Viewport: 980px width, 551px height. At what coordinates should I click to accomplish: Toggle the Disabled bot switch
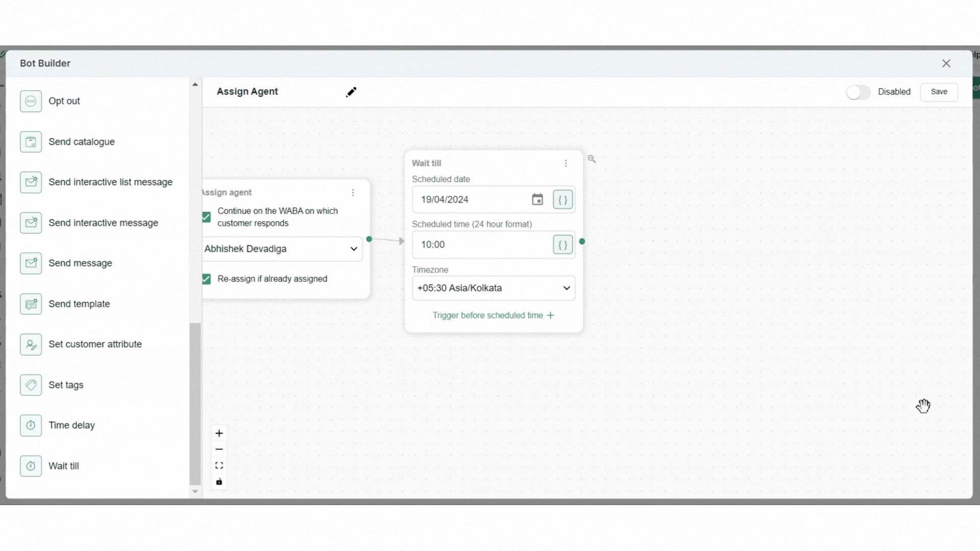pyautogui.click(x=858, y=92)
